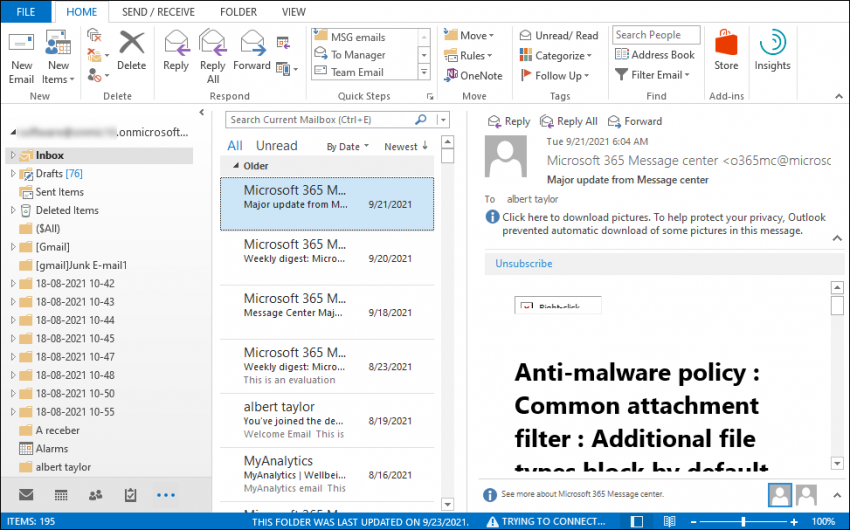Screen dimensions: 850x530
Task: Click Forward in the reading pane
Action: 635,121
